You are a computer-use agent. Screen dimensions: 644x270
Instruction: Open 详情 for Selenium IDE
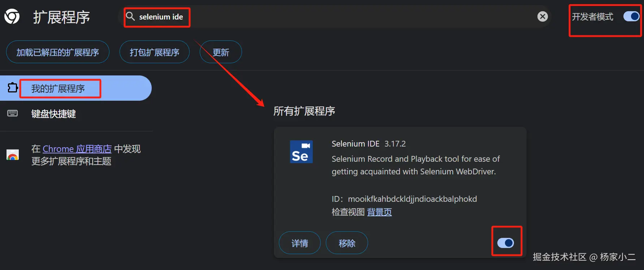pyautogui.click(x=300, y=243)
